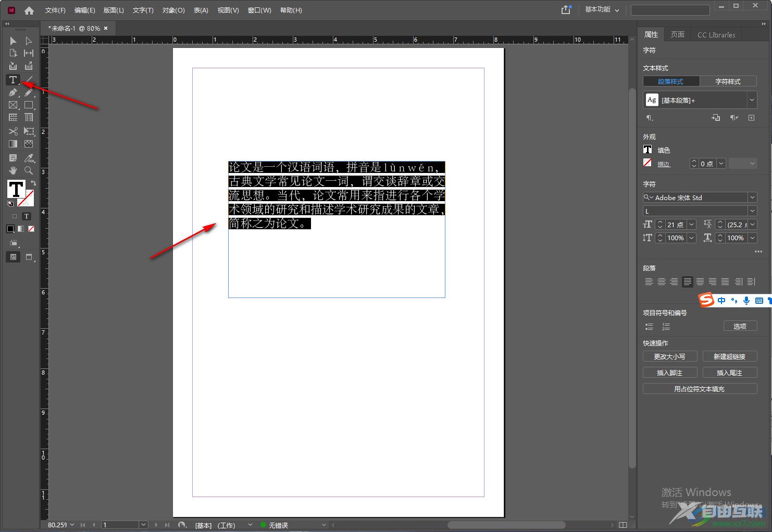Select the Gradient Feather tool
772x532 pixels.
click(29, 144)
